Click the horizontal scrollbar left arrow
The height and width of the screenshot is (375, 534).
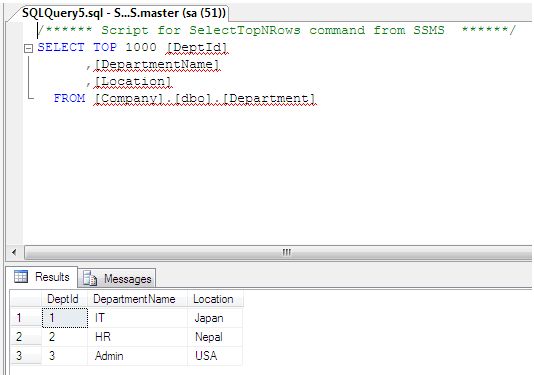point(14,252)
